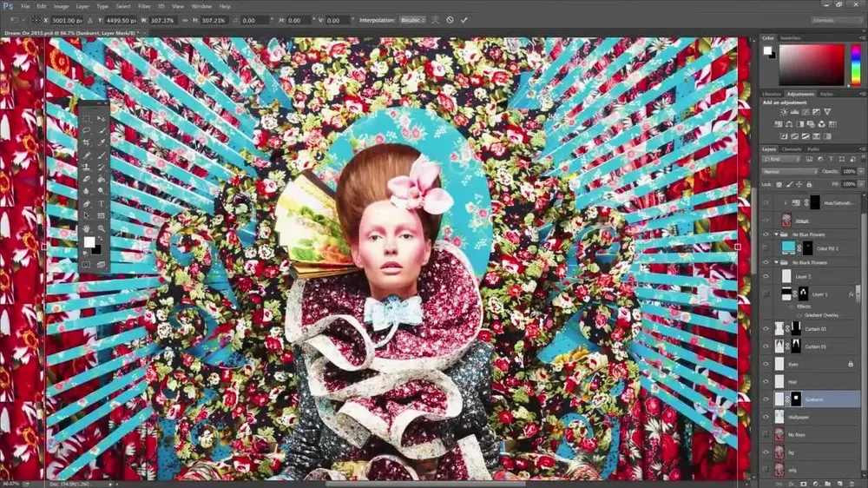Toggle visibility of the Wallpaper layer
Viewport: 868px width, 488px height.
point(766,417)
